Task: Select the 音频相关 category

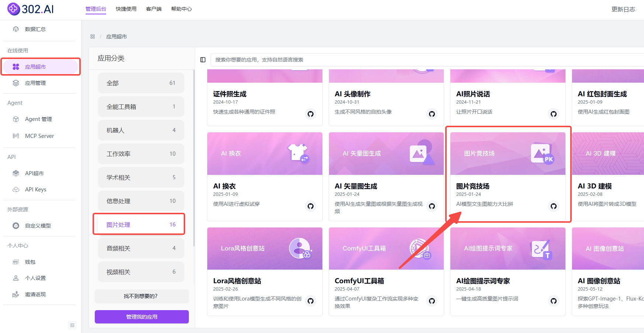Action: [x=141, y=248]
